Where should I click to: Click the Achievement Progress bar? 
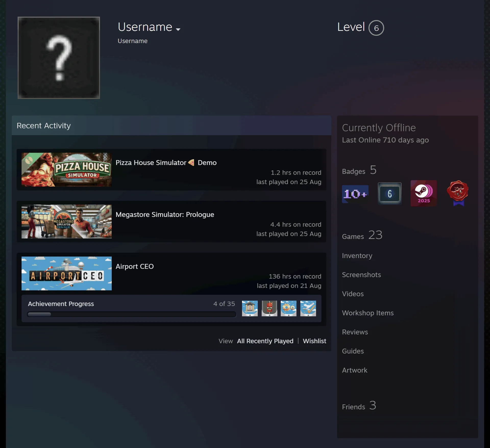pos(132,314)
